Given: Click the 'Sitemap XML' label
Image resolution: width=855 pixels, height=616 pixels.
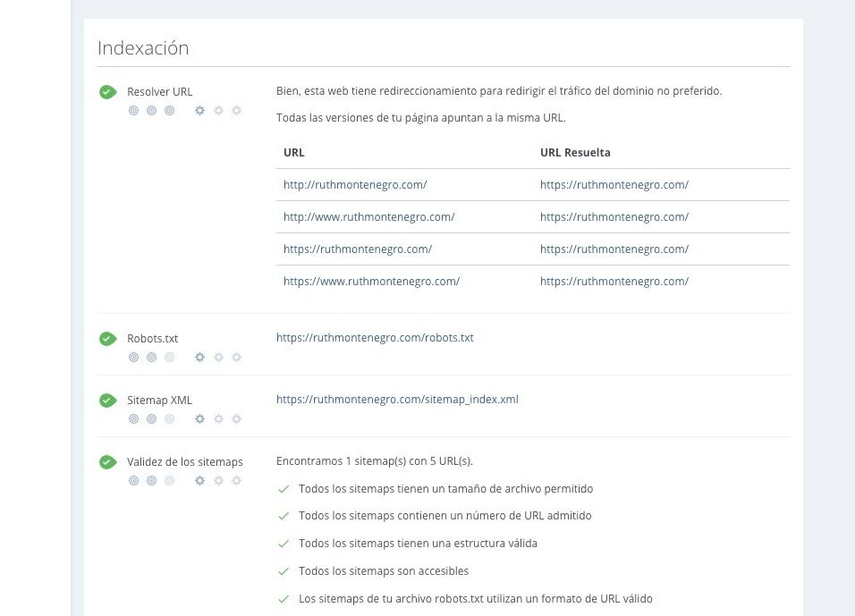Looking at the screenshot, I should (x=159, y=401).
